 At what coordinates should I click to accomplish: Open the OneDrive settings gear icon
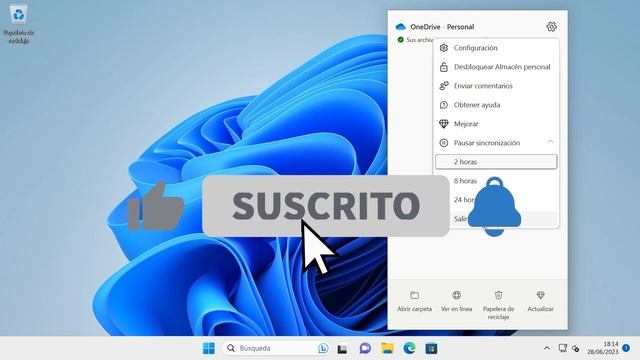pyautogui.click(x=551, y=27)
